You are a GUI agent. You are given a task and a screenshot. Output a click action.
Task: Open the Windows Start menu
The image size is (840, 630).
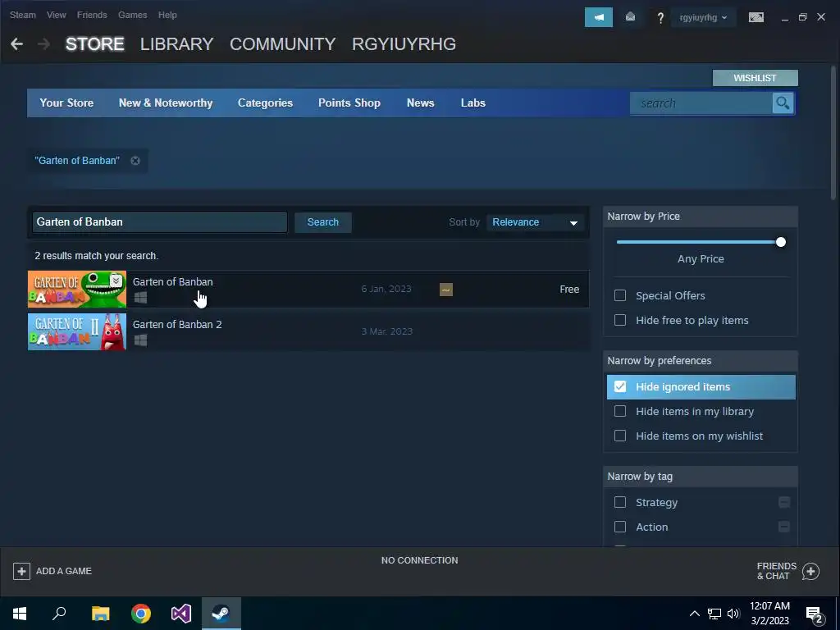pyautogui.click(x=20, y=614)
